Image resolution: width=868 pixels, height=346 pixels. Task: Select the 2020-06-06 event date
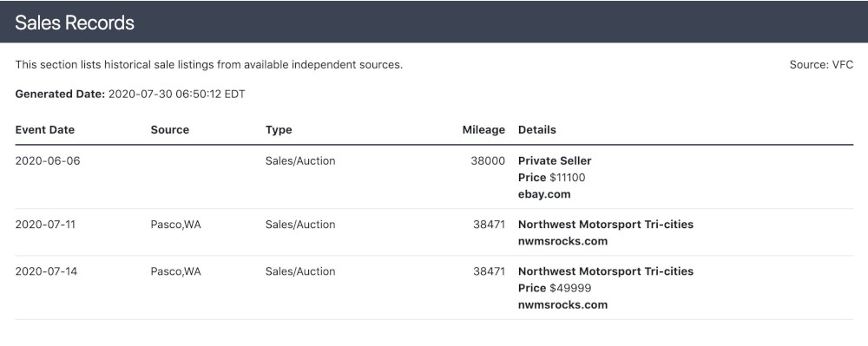click(48, 161)
